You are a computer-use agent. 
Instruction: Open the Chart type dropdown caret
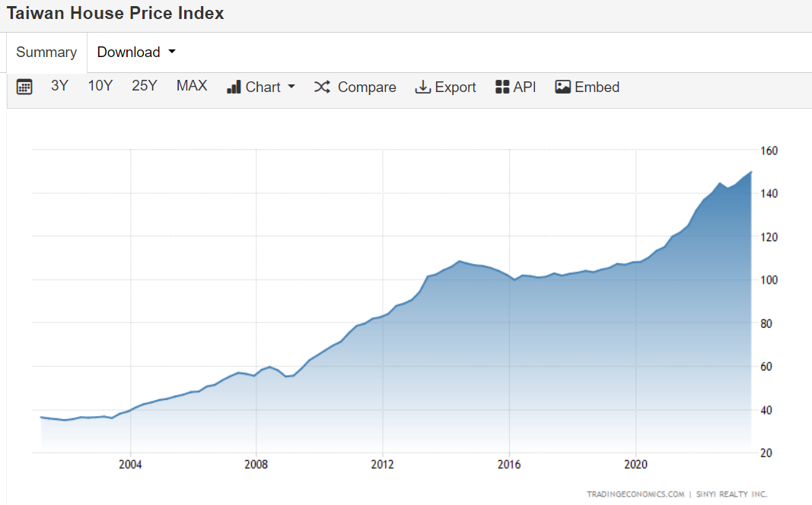tap(291, 87)
